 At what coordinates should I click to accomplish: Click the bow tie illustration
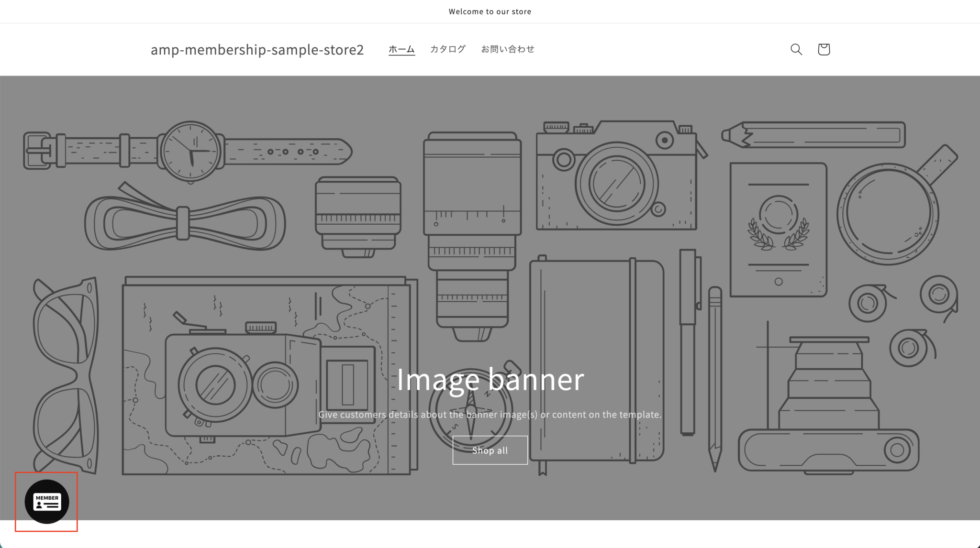pos(184,223)
